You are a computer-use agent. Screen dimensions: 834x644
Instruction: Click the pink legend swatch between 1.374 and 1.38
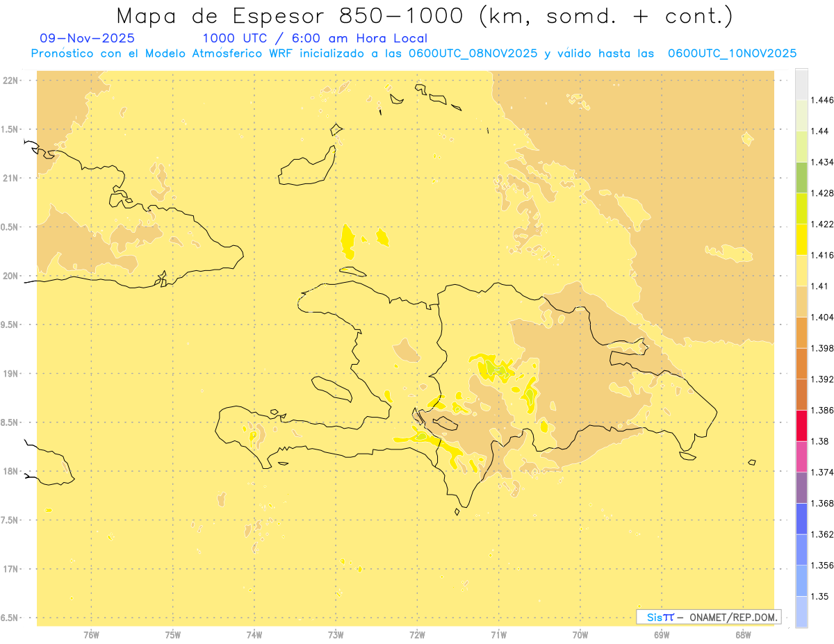point(801,456)
